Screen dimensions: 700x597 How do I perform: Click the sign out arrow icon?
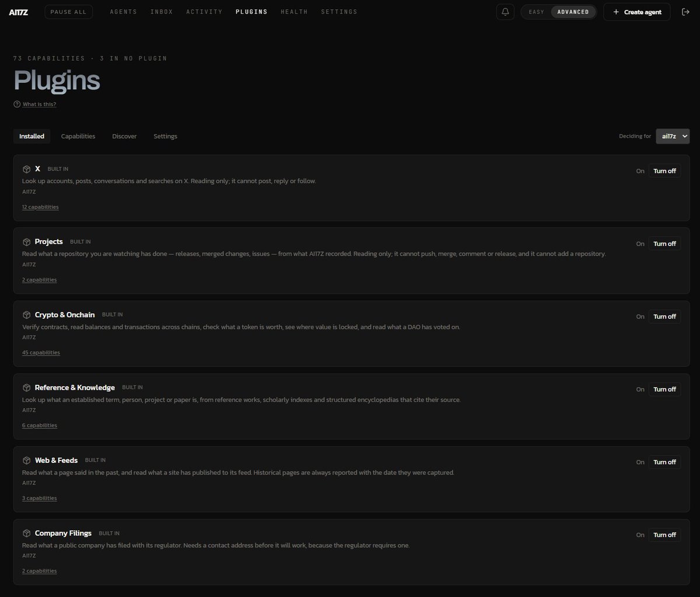(685, 12)
